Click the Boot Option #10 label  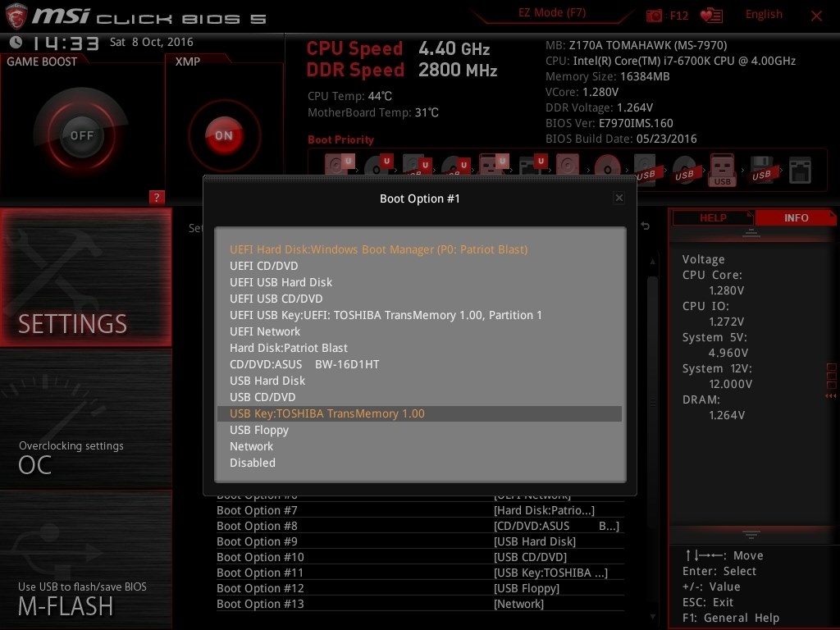coord(260,557)
